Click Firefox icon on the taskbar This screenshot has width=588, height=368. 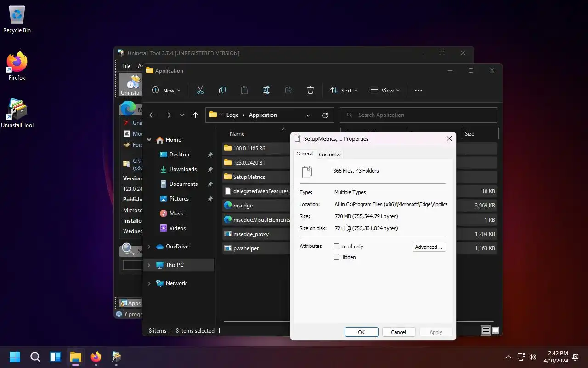tap(96, 357)
